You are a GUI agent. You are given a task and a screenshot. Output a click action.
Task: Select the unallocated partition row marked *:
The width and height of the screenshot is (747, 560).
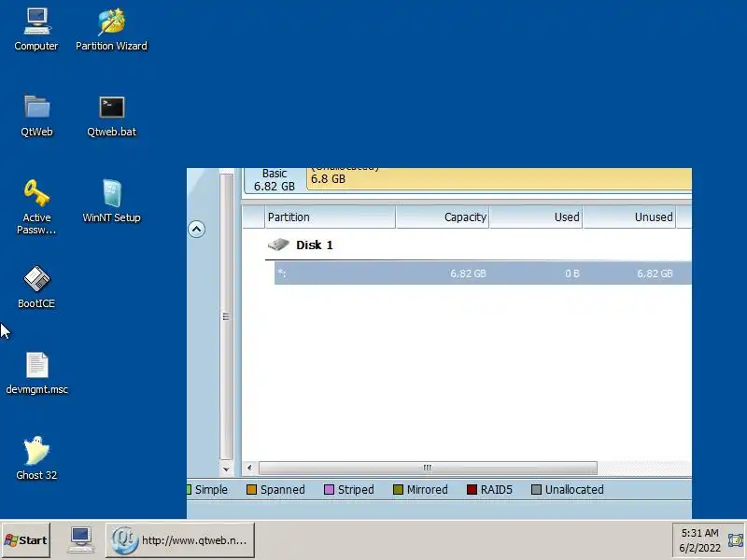[483, 273]
